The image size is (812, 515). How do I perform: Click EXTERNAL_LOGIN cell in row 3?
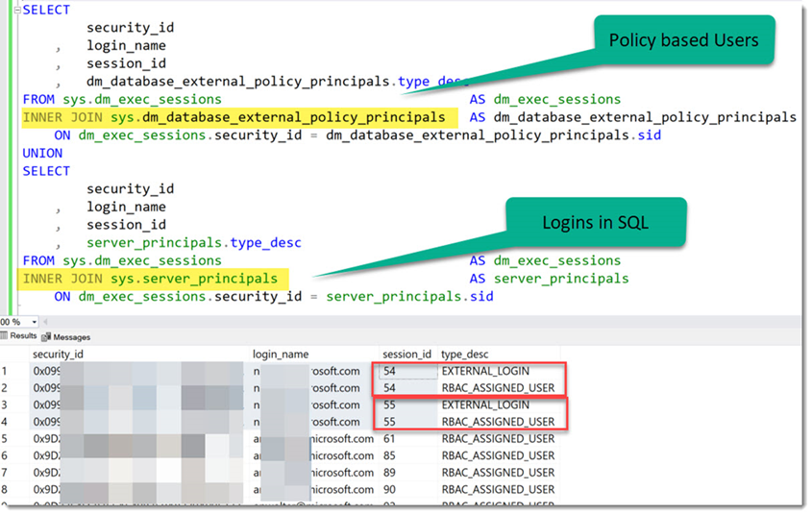click(x=485, y=405)
